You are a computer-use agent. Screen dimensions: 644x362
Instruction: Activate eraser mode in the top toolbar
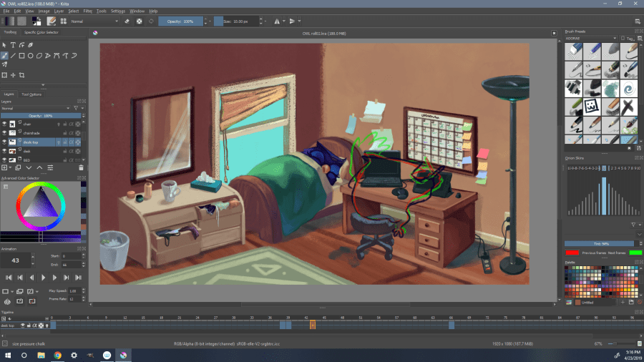[x=127, y=21]
